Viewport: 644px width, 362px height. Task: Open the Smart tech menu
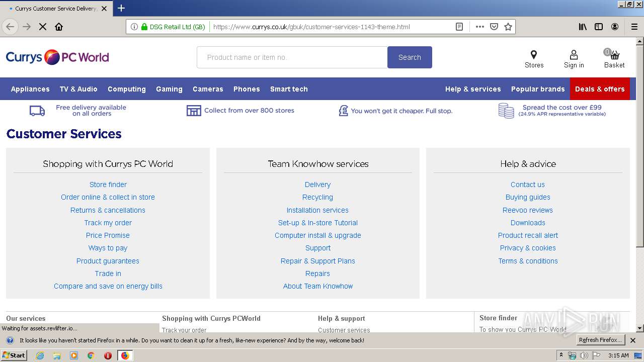(289, 89)
